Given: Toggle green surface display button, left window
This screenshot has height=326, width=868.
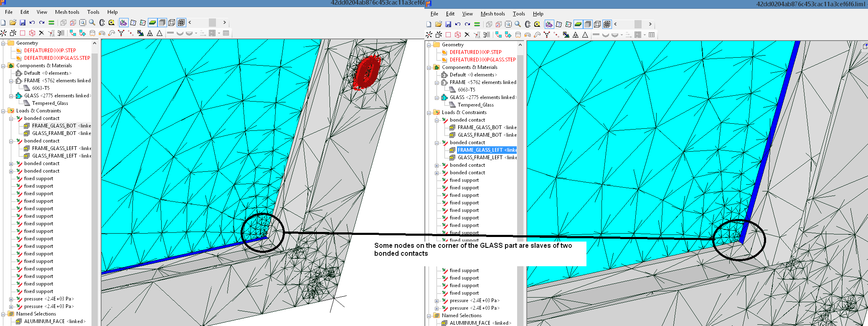Looking at the screenshot, I should (152, 23).
